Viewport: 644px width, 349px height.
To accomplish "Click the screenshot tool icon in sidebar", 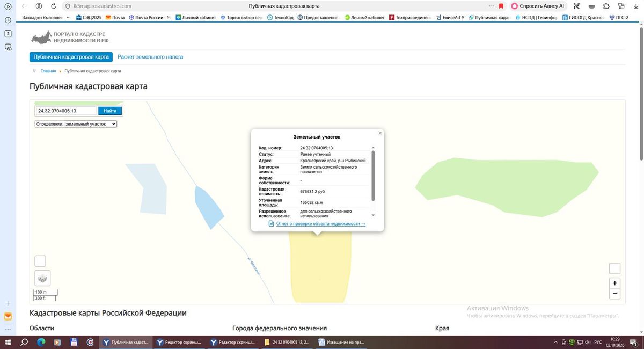I will [8, 47].
